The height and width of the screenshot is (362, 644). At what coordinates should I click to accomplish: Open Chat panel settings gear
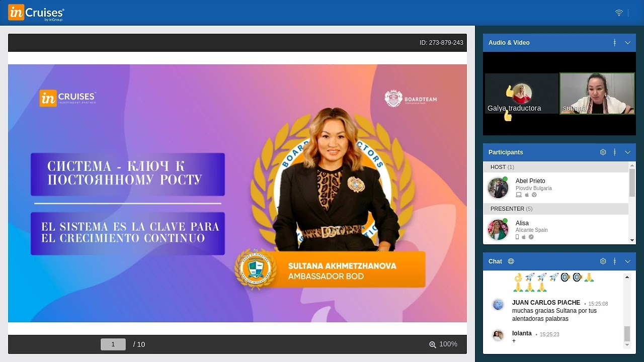click(603, 261)
